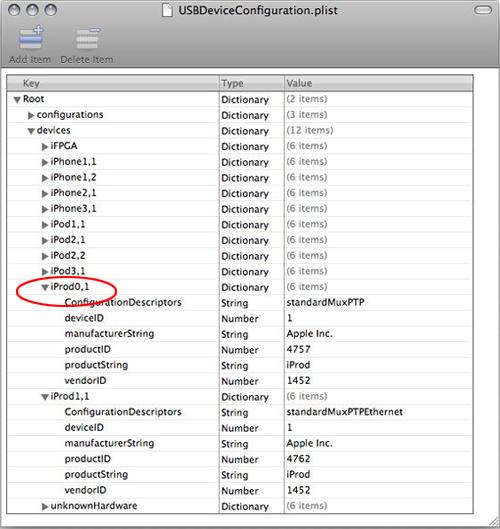Click the (12 items) value for devices
Screen dimensions: 500x529
pyautogui.click(x=310, y=130)
